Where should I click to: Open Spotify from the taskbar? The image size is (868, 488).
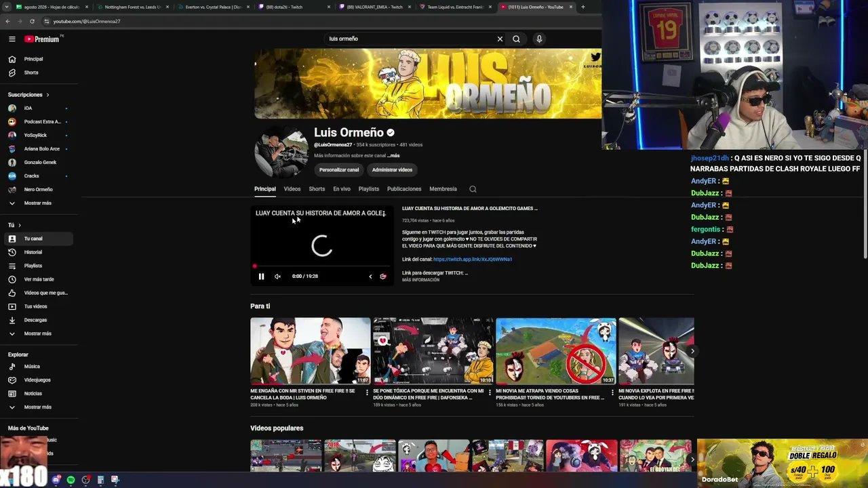coord(71,480)
